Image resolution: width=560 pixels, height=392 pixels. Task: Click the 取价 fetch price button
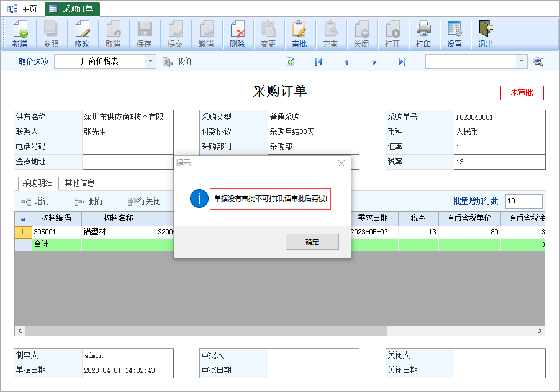tap(177, 61)
